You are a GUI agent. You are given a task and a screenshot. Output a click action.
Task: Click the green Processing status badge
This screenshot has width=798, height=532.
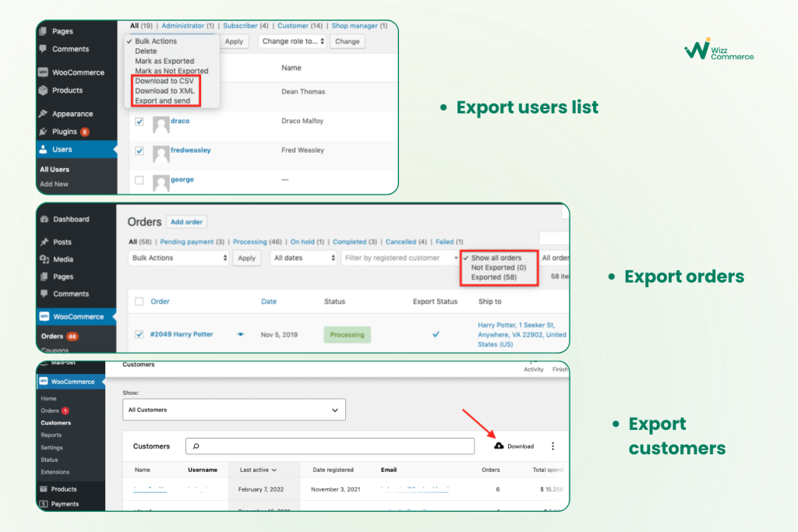coord(347,335)
